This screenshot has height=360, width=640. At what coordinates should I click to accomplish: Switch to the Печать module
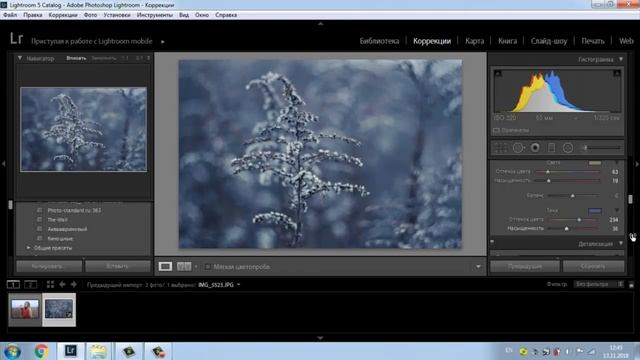593,41
